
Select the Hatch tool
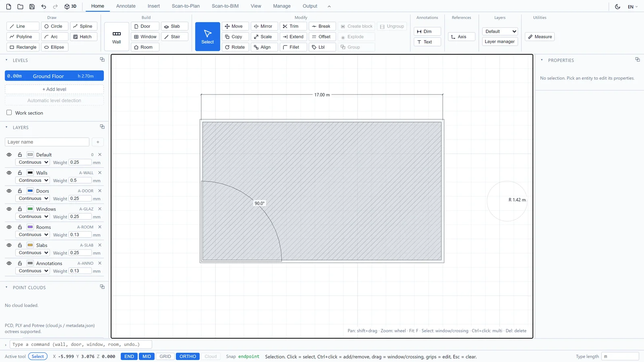point(84,37)
